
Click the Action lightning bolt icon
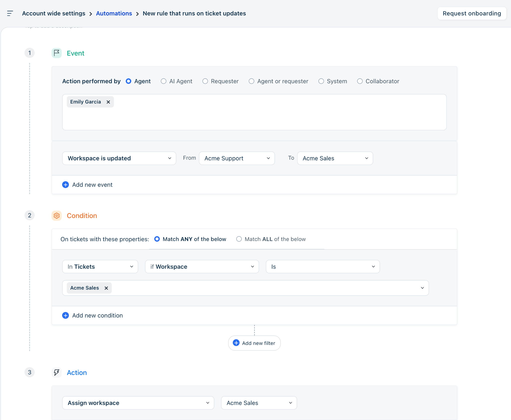click(57, 372)
